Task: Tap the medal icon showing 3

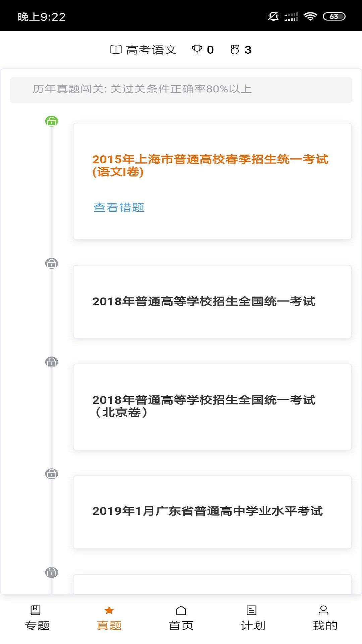Action: click(235, 50)
